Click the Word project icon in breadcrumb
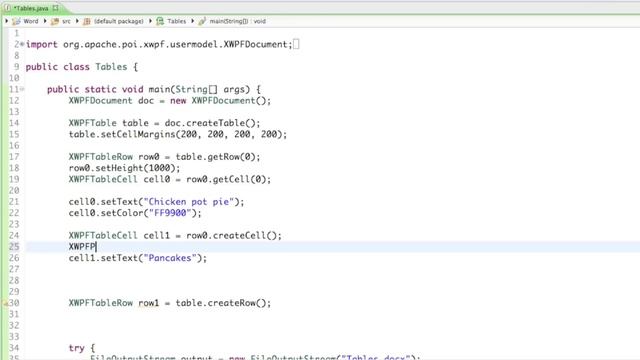Viewport: 640px width, 360px height. 16,21
